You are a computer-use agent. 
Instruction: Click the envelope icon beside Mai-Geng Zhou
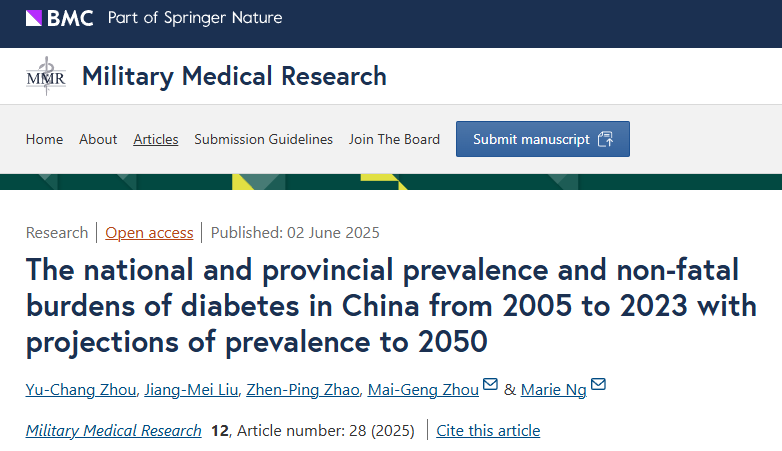tap(490, 385)
